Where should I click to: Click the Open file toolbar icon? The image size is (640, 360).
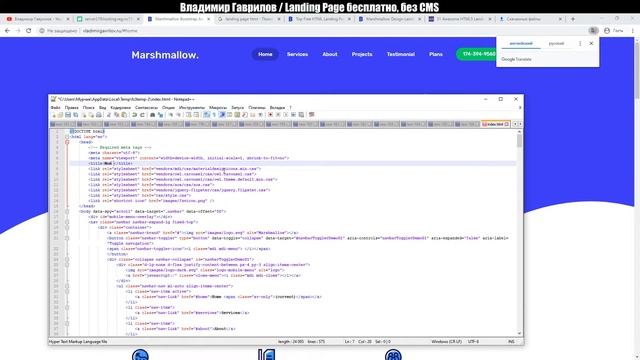coord(60,115)
